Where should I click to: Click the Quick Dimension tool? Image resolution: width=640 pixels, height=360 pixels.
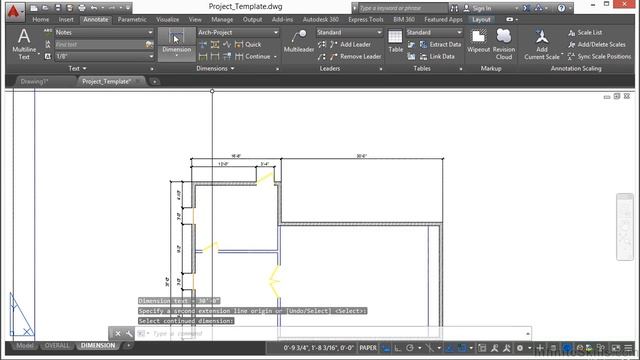coord(248,44)
